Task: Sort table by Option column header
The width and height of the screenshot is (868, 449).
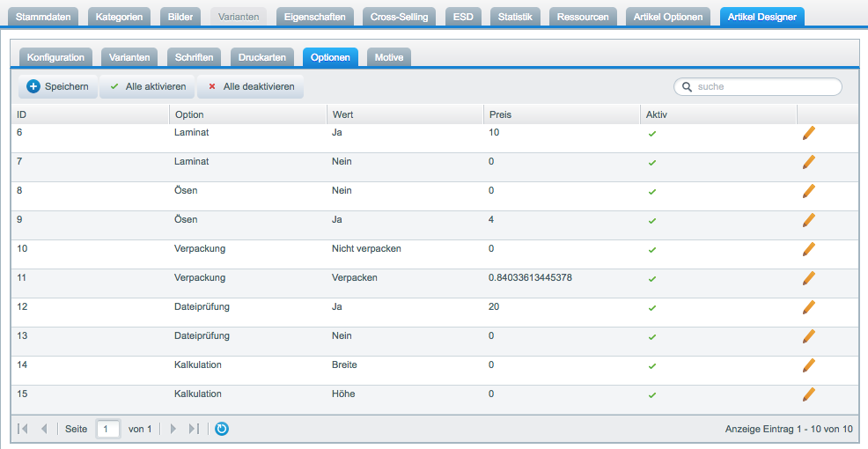Action: 189,114
